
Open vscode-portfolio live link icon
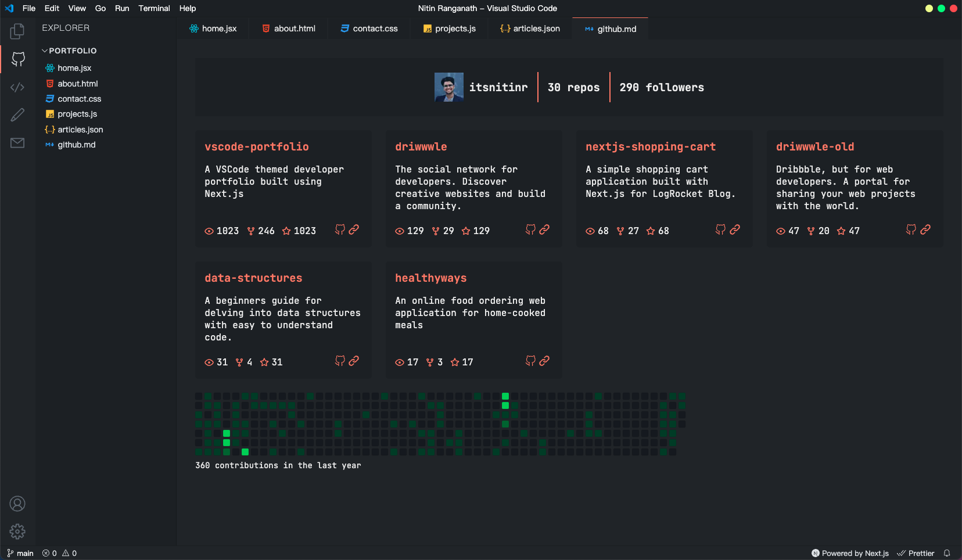[x=354, y=229]
